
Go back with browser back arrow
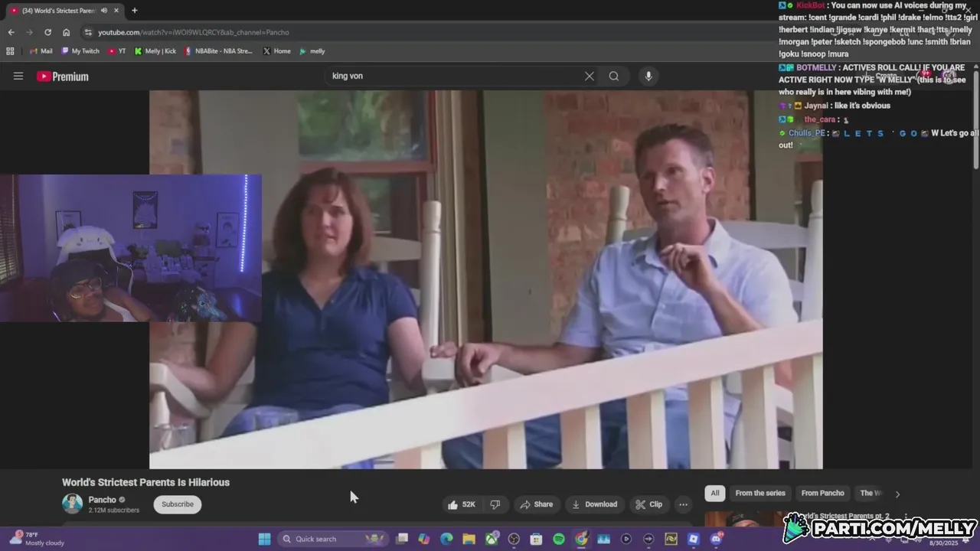point(11,32)
